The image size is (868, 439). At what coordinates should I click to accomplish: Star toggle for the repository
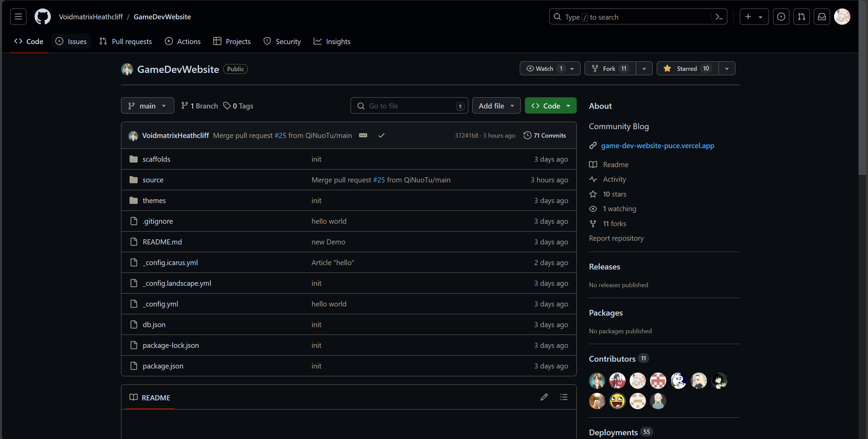click(688, 68)
